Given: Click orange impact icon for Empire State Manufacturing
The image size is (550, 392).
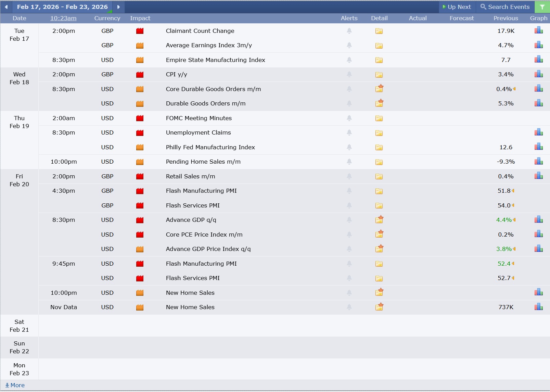Looking at the screenshot, I should 140,60.
